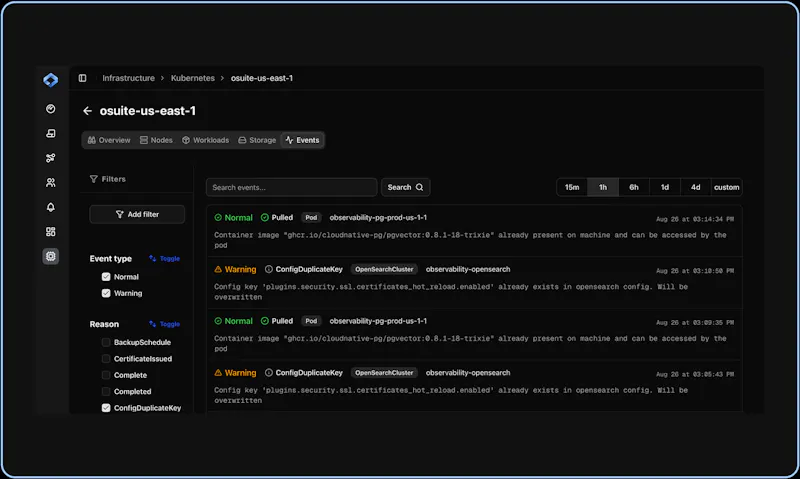Click timestamp Aug 26 at 03:10:50 PM

tap(695, 271)
